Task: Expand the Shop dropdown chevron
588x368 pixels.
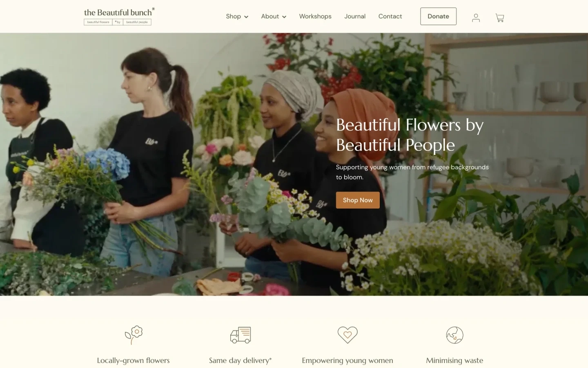Action: point(246,17)
